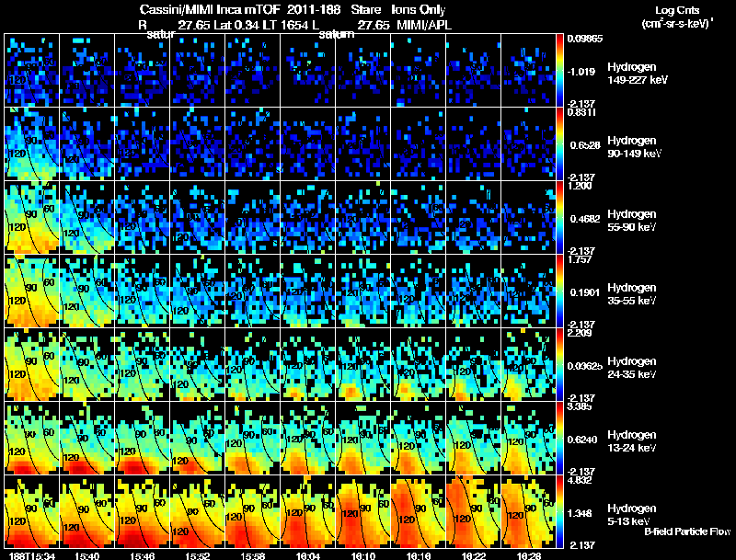
Task: Click the '-1.019' colorbar midpoint value
Action: coord(581,72)
